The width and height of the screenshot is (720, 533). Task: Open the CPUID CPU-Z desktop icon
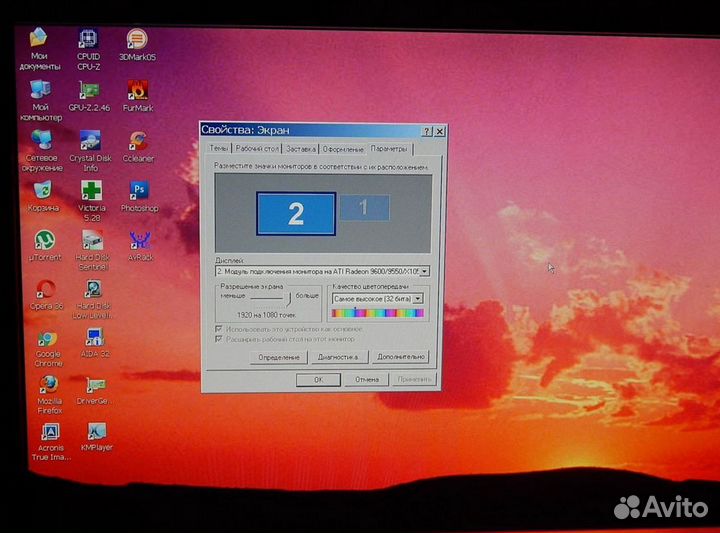[x=88, y=40]
